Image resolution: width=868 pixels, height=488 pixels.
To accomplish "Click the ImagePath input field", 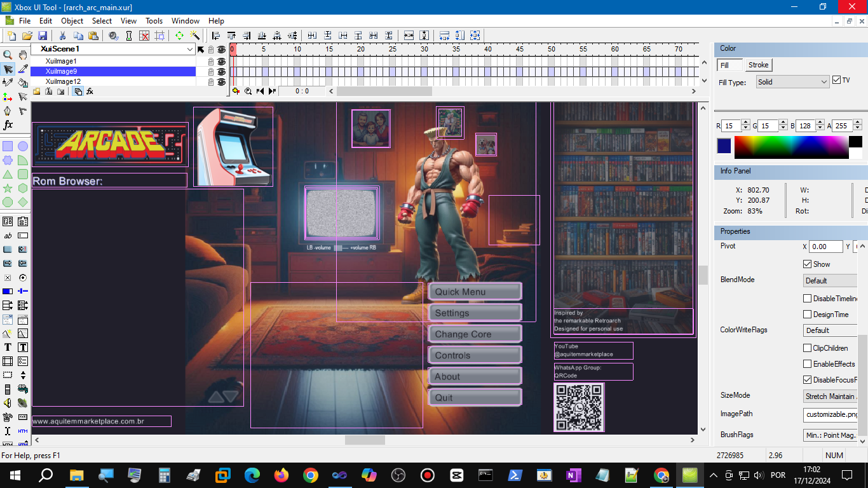I will click(x=831, y=414).
